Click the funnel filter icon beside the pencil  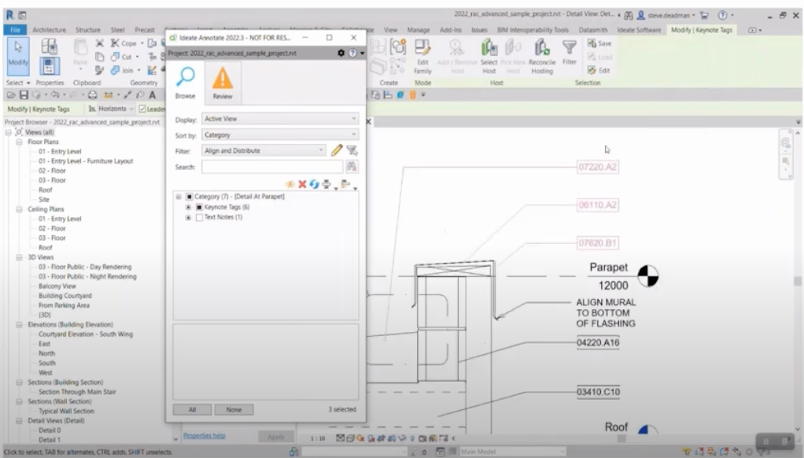(x=352, y=150)
